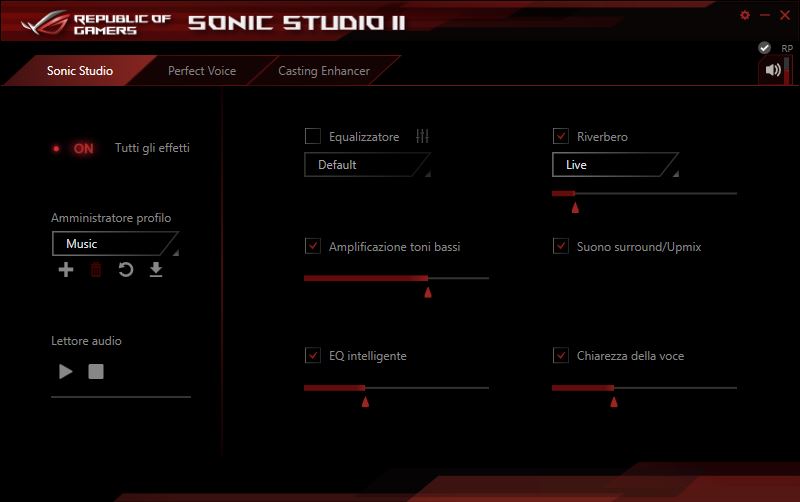This screenshot has width=800, height=502.
Task: Click the import profile download icon
Action: click(156, 270)
